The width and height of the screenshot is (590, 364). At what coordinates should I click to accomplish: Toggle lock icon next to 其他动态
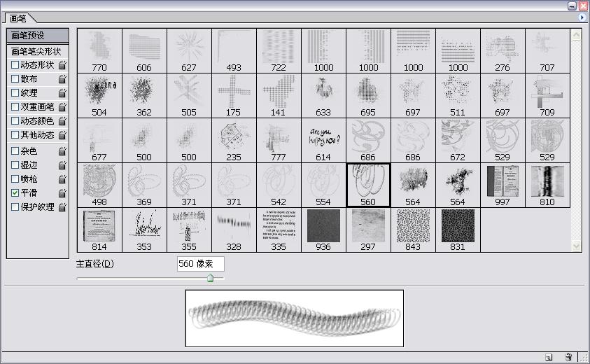click(x=62, y=135)
